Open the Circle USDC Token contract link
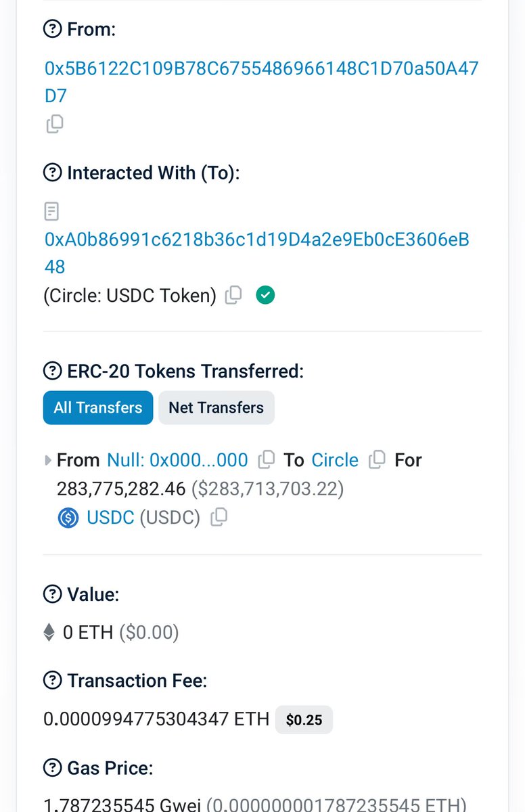Screen dimensions: 525x812 (262, 239)
